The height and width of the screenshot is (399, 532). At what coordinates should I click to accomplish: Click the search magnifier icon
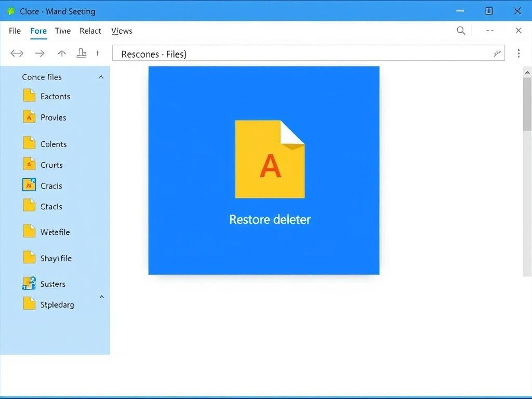click(x=461, y=31)
